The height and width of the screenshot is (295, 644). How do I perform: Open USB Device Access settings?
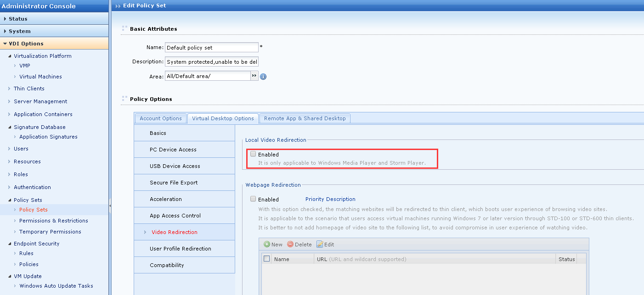click(175, 166)
